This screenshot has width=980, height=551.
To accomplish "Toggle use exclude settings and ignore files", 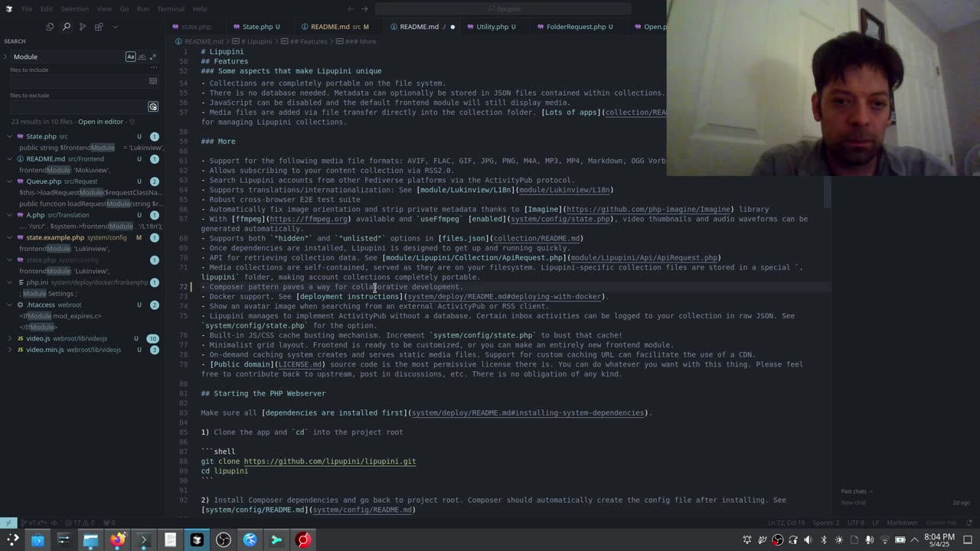I will tap(153, 107).
